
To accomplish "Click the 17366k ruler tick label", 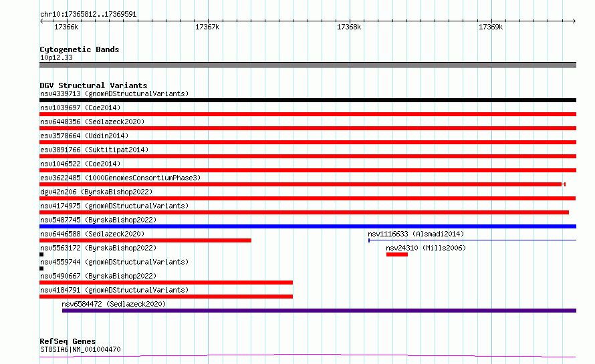I will [66, 27].
